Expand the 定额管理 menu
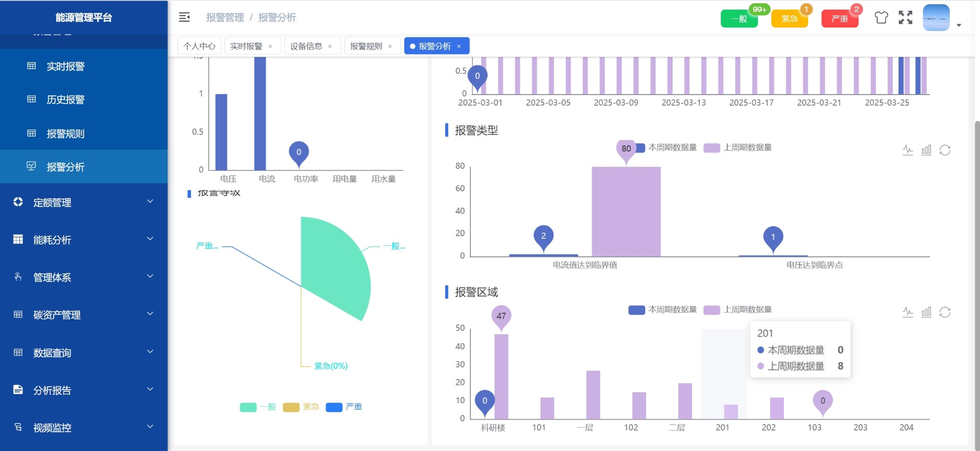 tap(84, 202)
